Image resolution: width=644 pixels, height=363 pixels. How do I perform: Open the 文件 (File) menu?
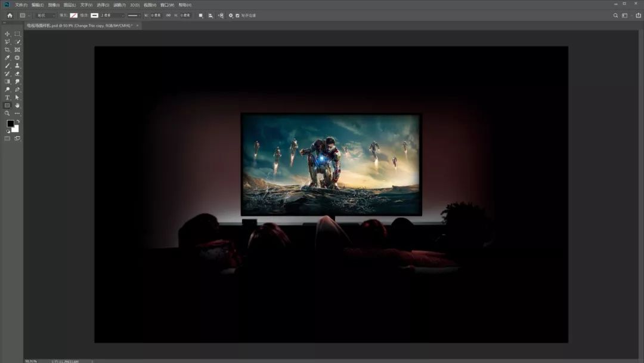[21, 5]
